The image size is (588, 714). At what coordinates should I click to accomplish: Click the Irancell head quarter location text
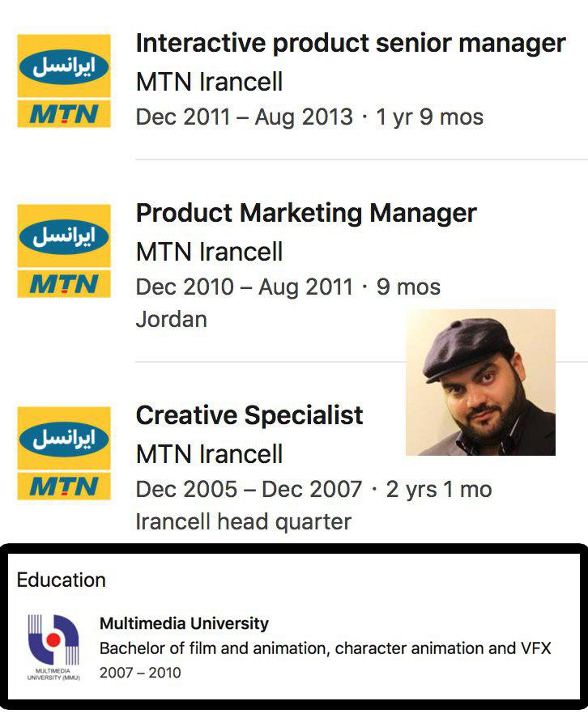[x=244, y=522]
